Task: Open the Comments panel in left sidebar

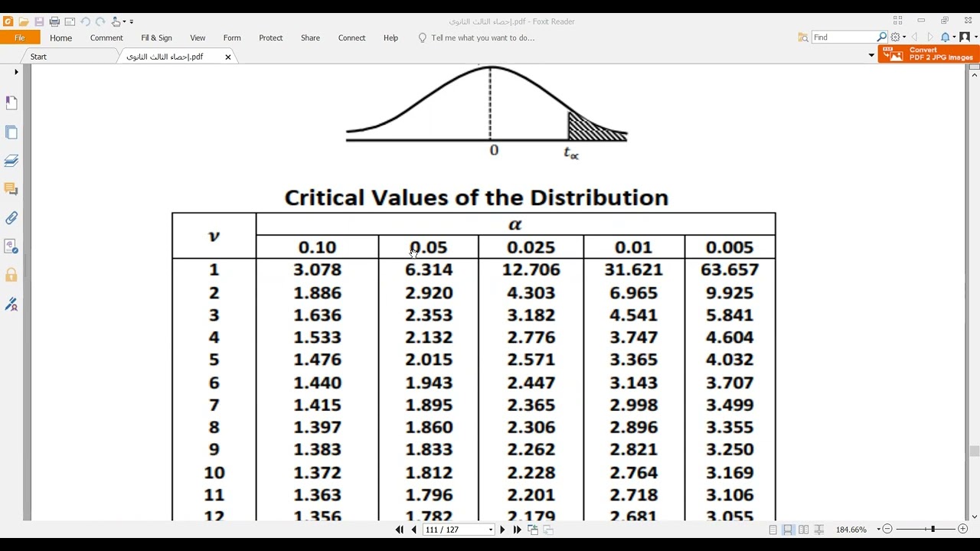Action: [11, 189]
